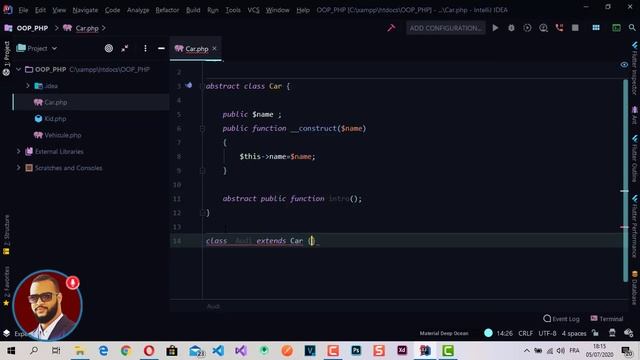The width and height of the screenshot is (640, 360).
Task: Open the Event Log panel
Action: [561, 318]
